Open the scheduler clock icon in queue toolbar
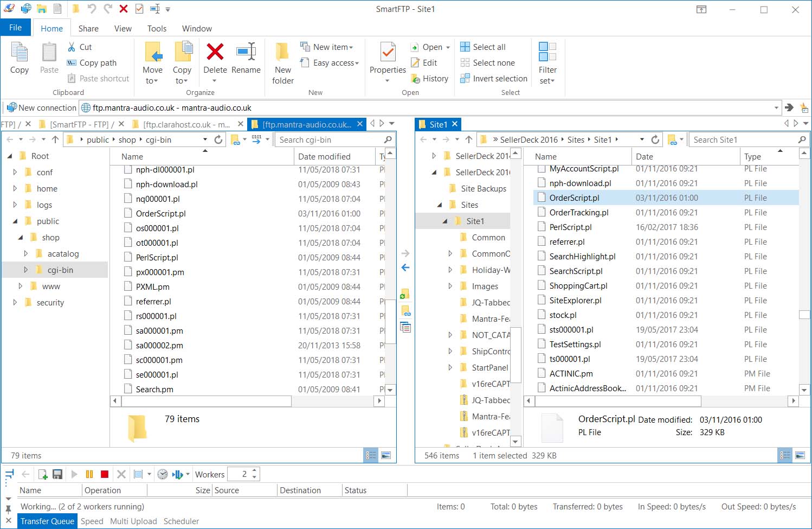This screenshot has width=812, height=529. (163, 474)
